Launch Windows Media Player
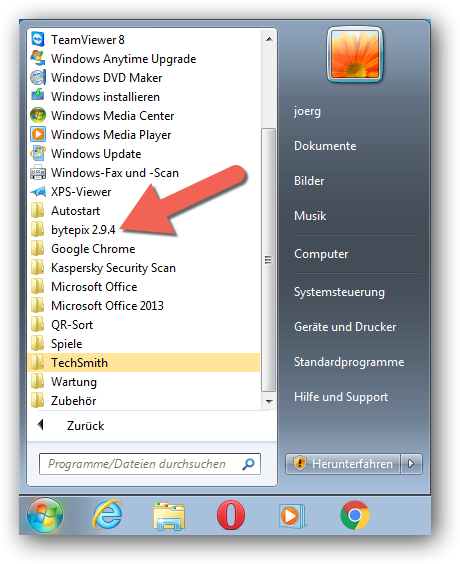 (144, 135)
